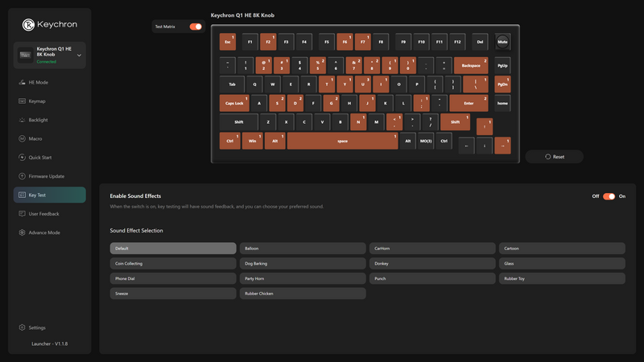This screenshot has height=362, width=644.
Task: Select the Rubber Chicken sound effect
Action: pyautogui.click(x=303, y=294)
